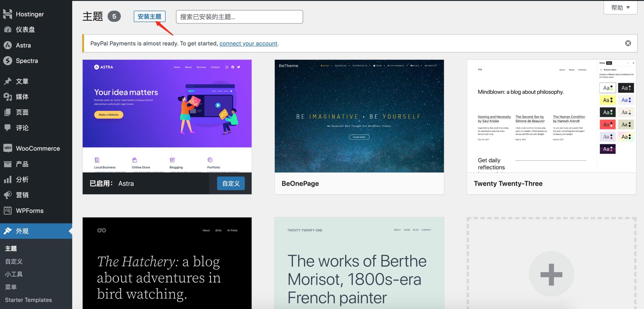This screenshot has width=644, height=309.
Task: Click the Astra logo icon in sidebar
Action: (x=8, y=45)
